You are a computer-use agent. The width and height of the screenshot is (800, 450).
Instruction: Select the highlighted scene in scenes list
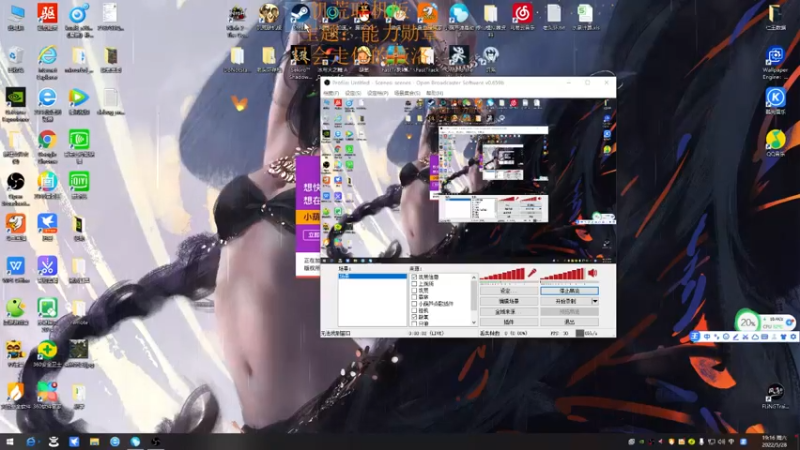[372, 276]
